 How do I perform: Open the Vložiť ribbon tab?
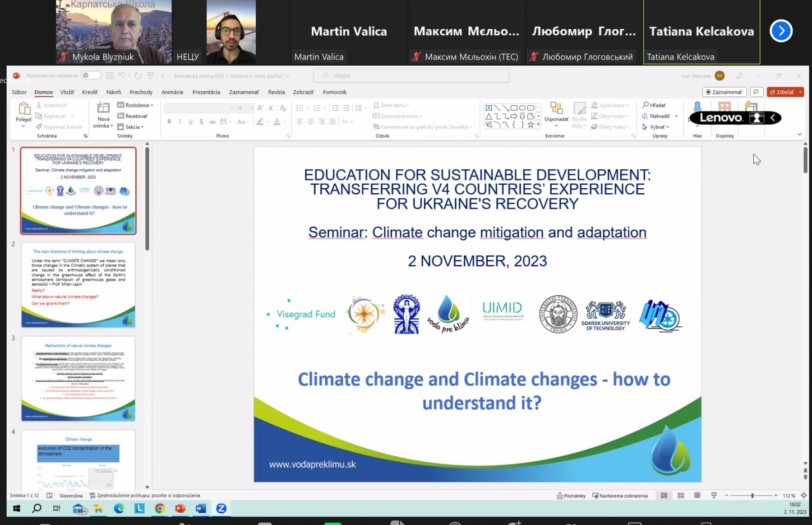tap(67, 92)
